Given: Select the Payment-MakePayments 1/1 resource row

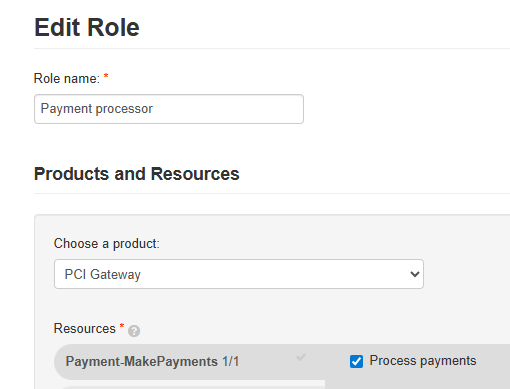Looking at the screenshot, I should click(189, 362).
